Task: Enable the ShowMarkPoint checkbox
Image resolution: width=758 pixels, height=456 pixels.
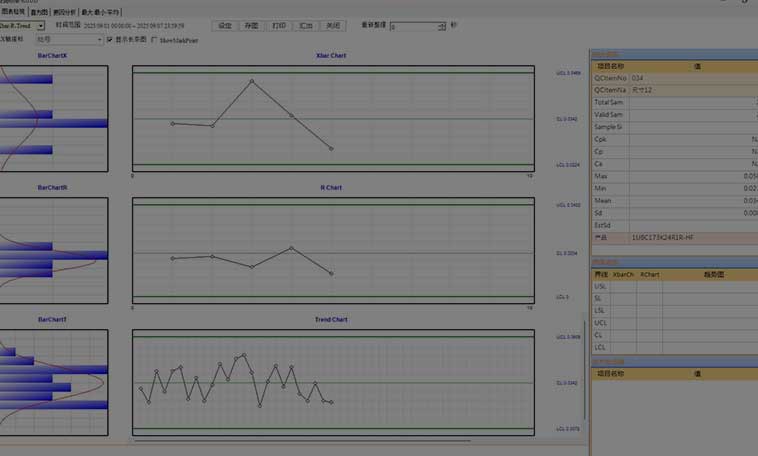Action: pyautogui.click(x=153, y=40)
